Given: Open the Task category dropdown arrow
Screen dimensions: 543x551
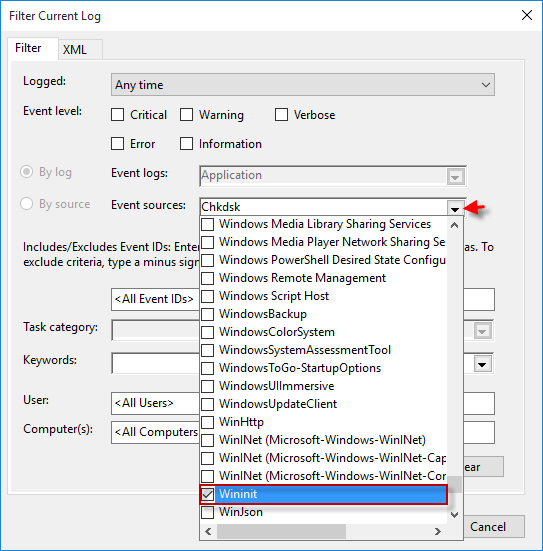Looking at the screenshot, I should click(x=482, y=331).
